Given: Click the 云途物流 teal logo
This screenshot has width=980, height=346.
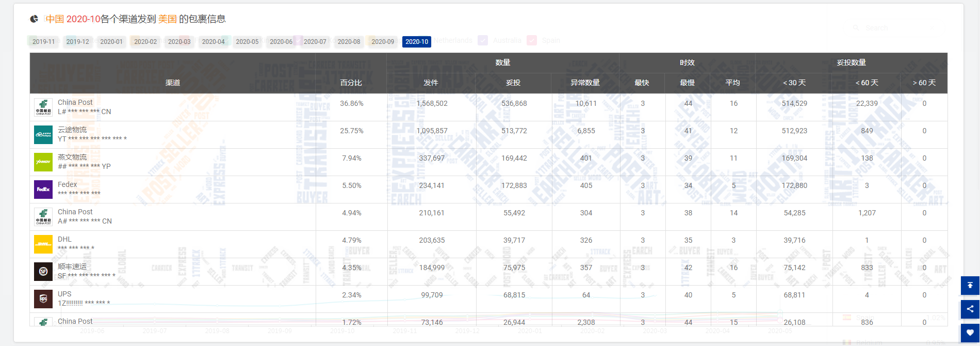Looking at the screenshot, I should tap(43, 135).
